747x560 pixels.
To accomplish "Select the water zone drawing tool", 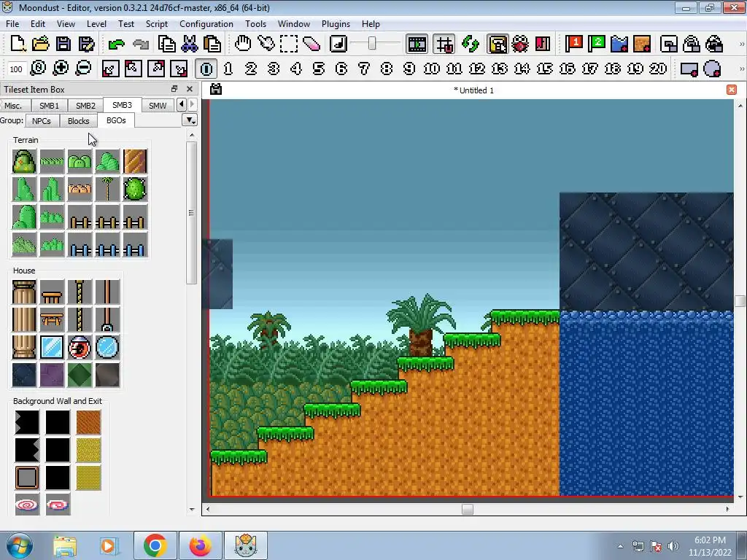I will point(619,44).
